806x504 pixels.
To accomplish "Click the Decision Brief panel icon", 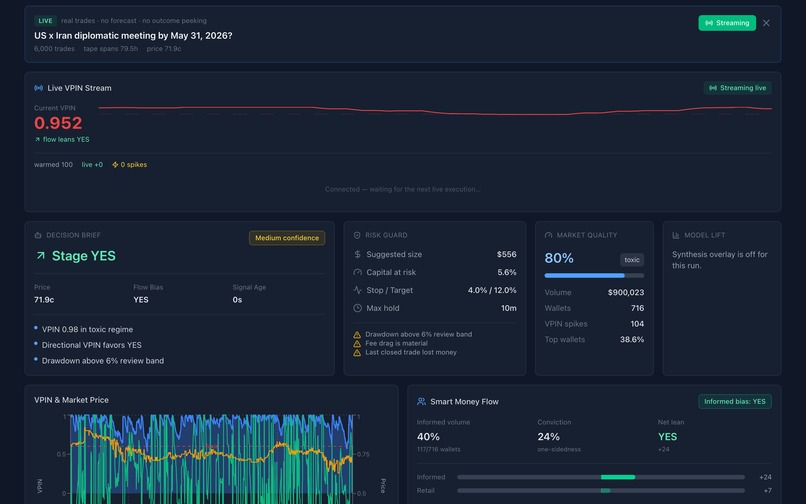I will (38, 235).
